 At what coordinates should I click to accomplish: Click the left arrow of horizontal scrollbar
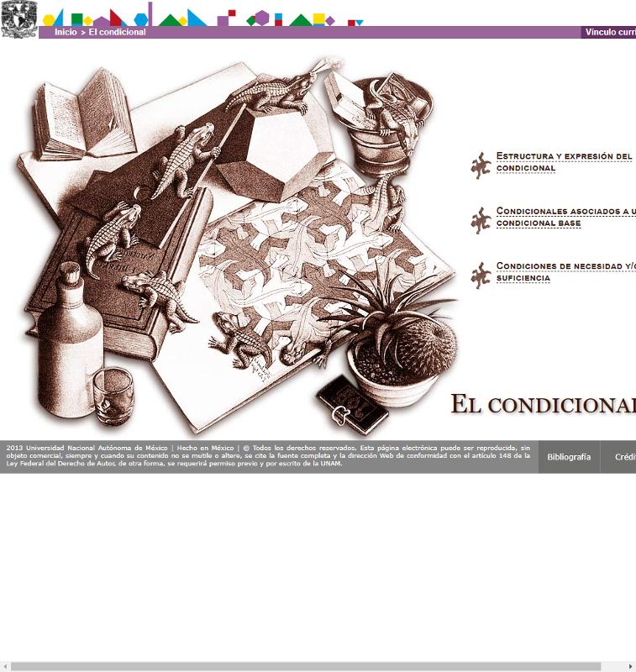pyautogui.click(x=5, y=666)
